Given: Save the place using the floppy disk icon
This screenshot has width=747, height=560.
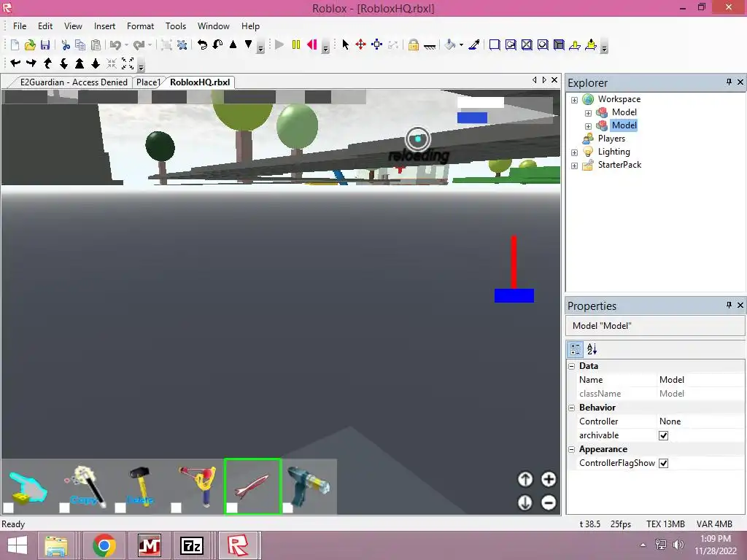Looking at the screenshot, I should [x=45, y=44].
